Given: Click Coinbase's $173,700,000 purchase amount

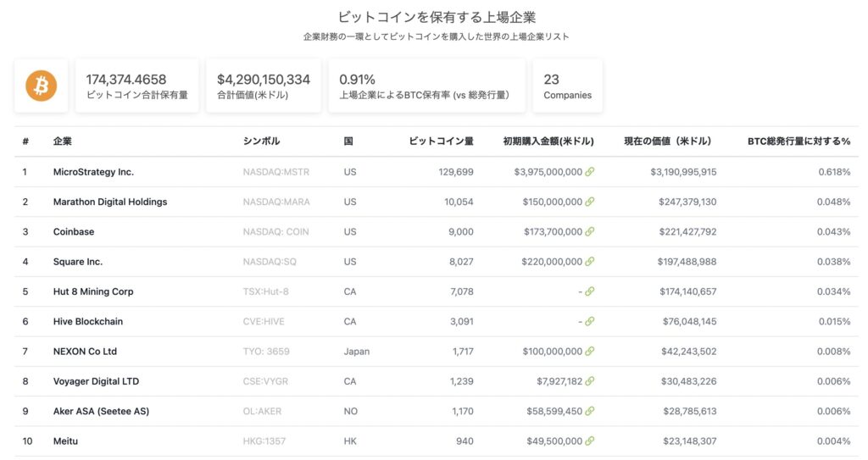Looking at the screenshot, I should coord(553,232).
